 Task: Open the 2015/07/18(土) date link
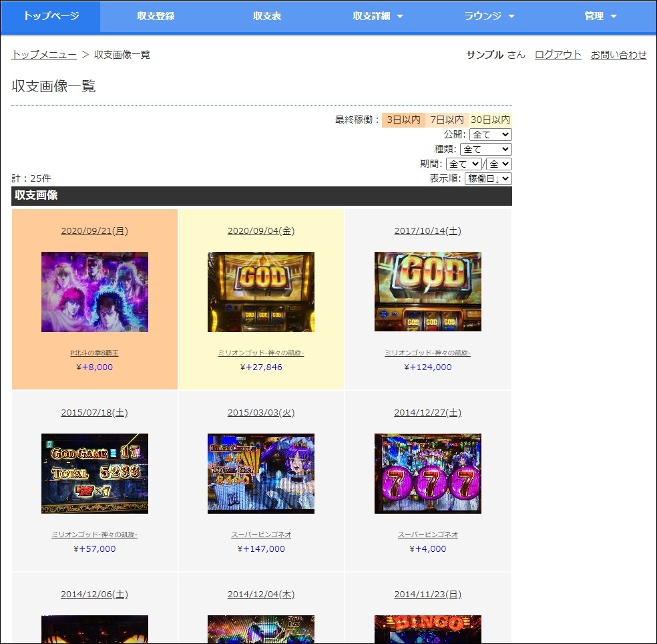tap(94, 413)
